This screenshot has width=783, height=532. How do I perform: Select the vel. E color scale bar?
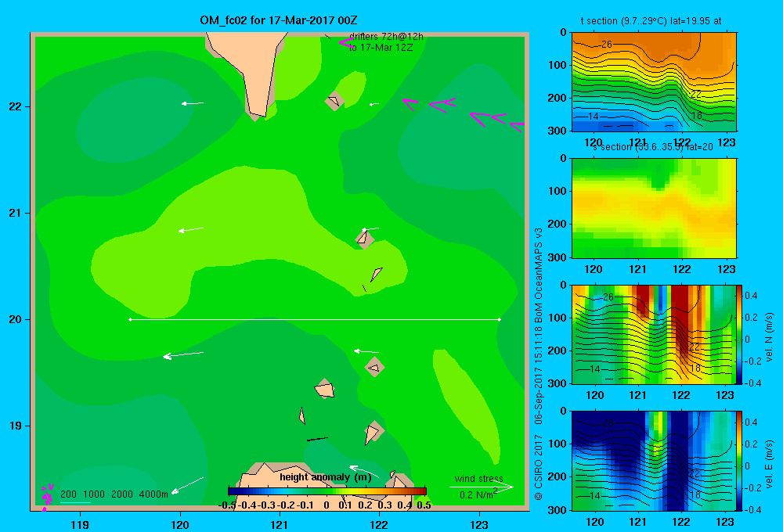click(740, 461)
